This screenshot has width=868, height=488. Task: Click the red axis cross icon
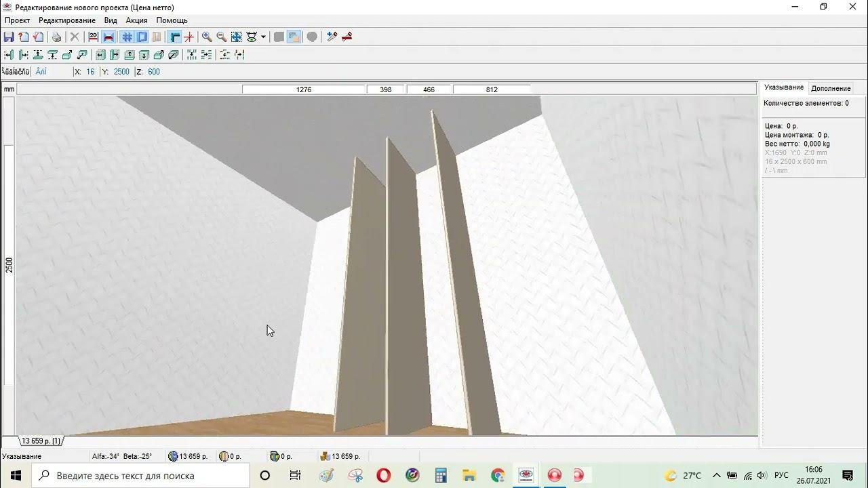pyautogui.click(x=189, y=37)
